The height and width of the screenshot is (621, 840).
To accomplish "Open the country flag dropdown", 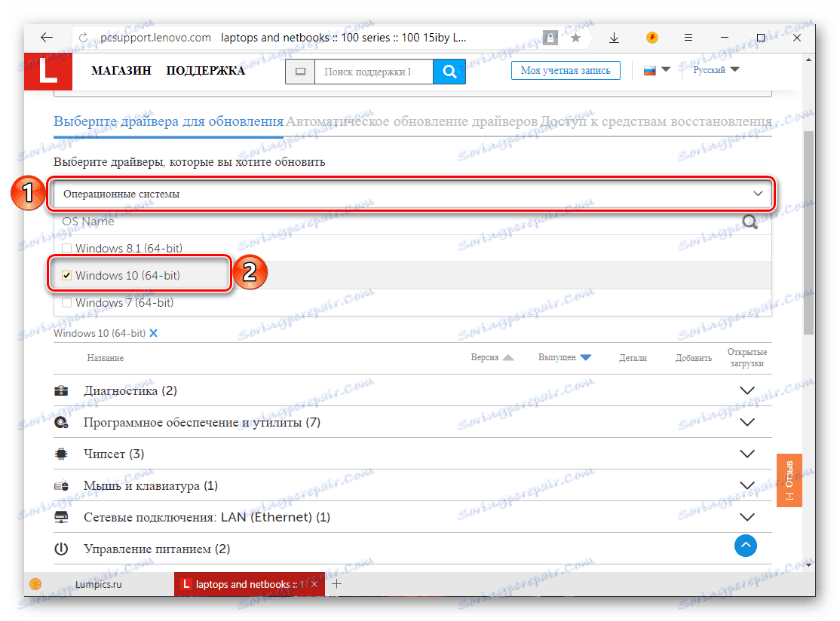I will 658,70.
